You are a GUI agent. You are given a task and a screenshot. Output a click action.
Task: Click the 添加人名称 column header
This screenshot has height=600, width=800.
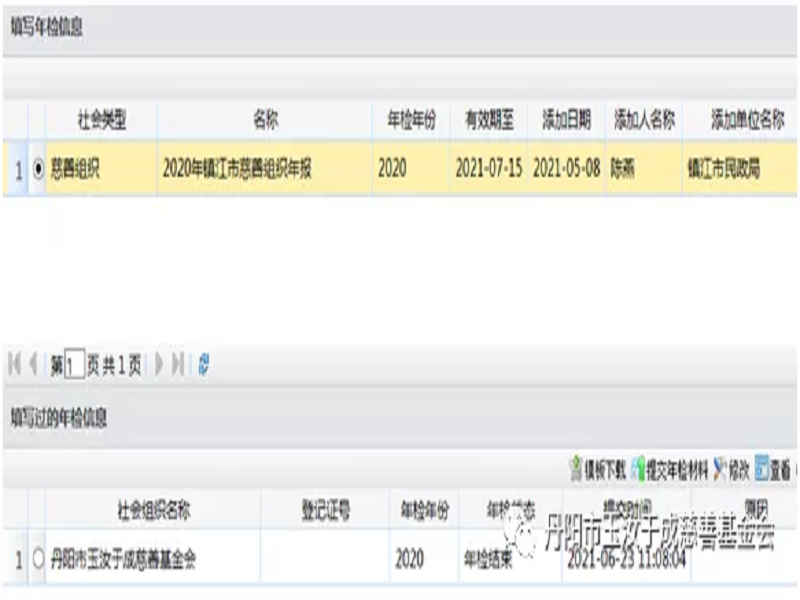click(x=644, y=120)
